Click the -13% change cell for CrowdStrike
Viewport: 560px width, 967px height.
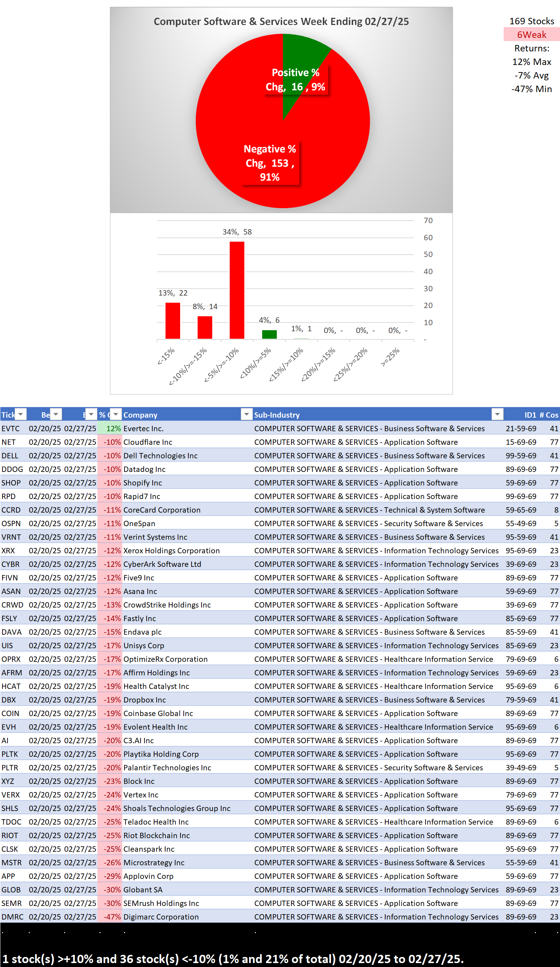click(x=110, y=605)
